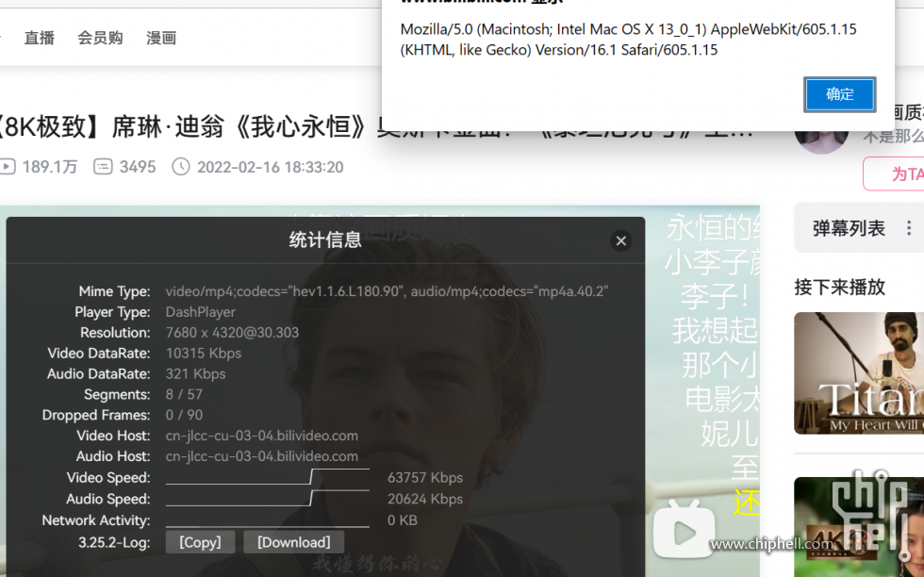Click the [Download] log button
This screenshot has width=924, height=577.
pos(293,541)
